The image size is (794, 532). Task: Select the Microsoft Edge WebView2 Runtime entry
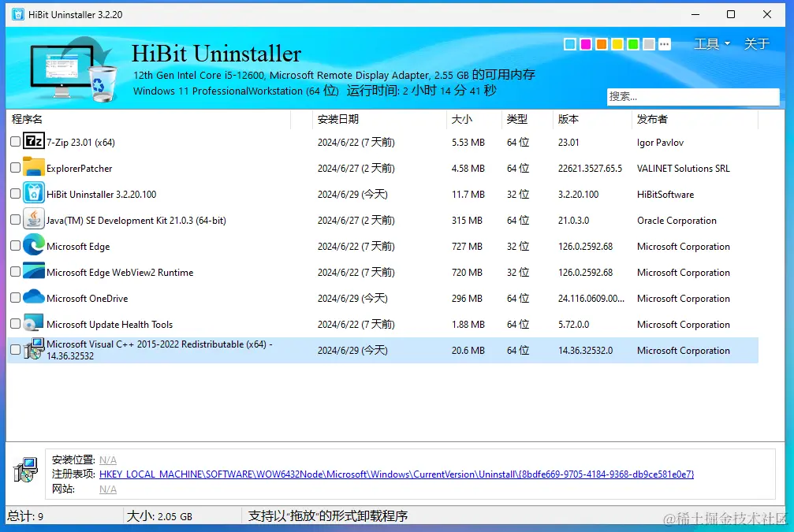[120, 273]
